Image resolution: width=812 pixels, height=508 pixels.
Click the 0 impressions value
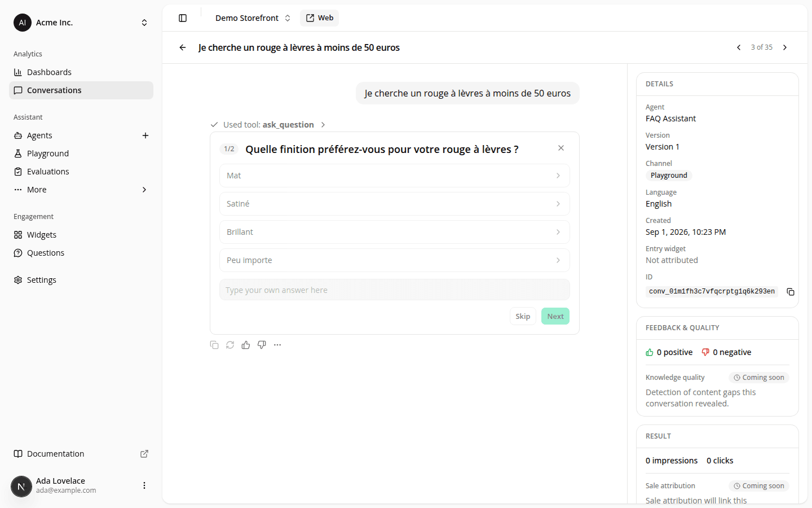point(672,461)
